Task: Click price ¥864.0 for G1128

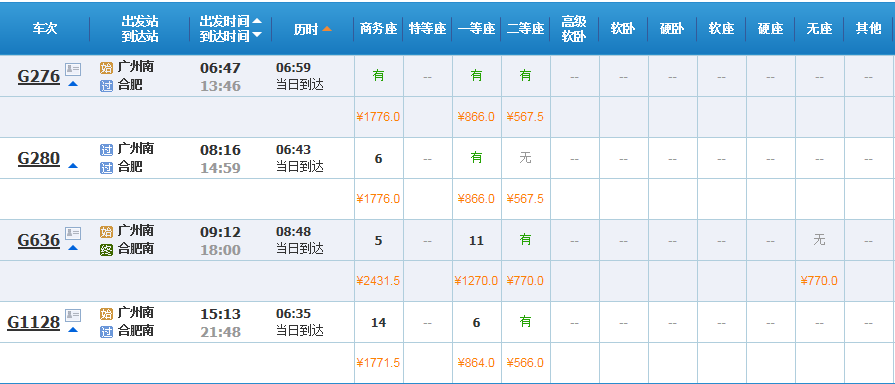Action: (x=477, y=363)
